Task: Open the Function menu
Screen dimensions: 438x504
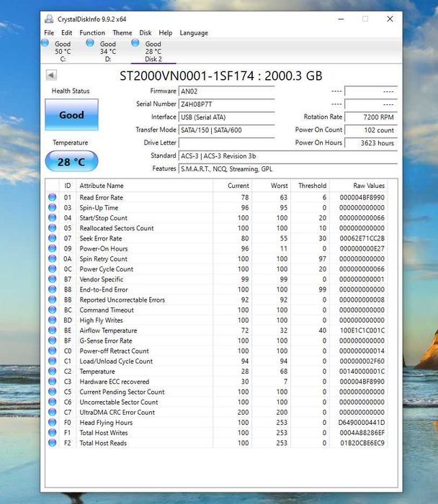Action: pyautogui.click(x=92, y=33)
